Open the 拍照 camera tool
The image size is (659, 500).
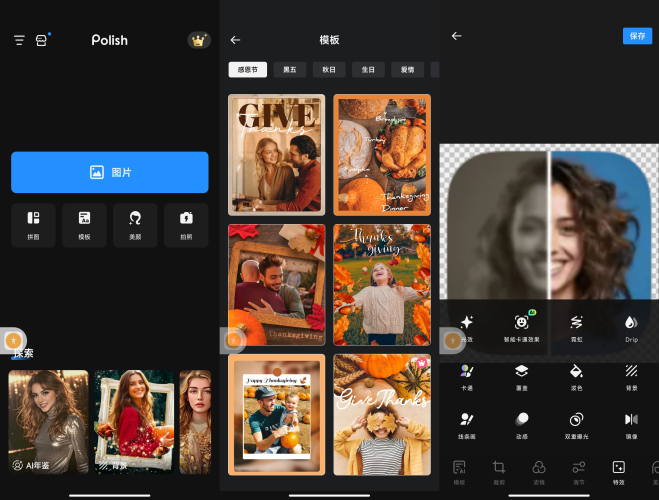(186, 224)
